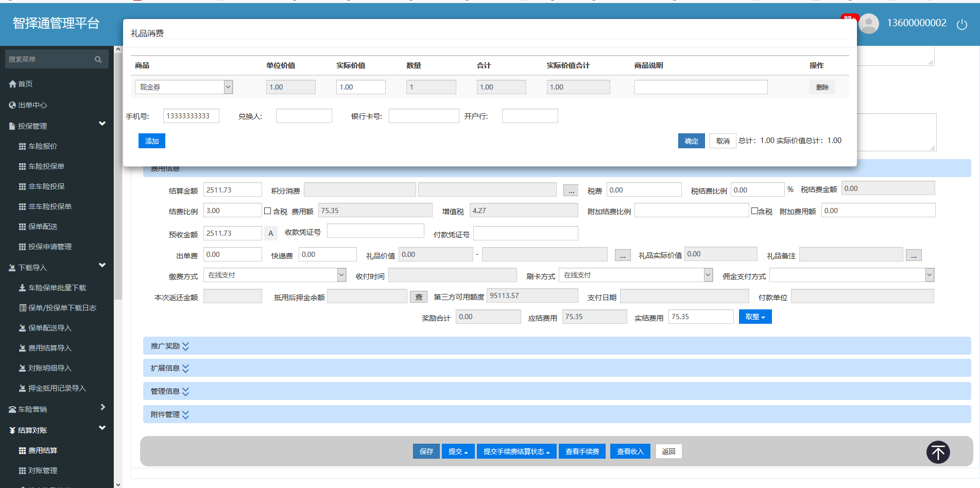Click the 车险投保单 grid icon
The image size is (980, 488).
(22, 167)
